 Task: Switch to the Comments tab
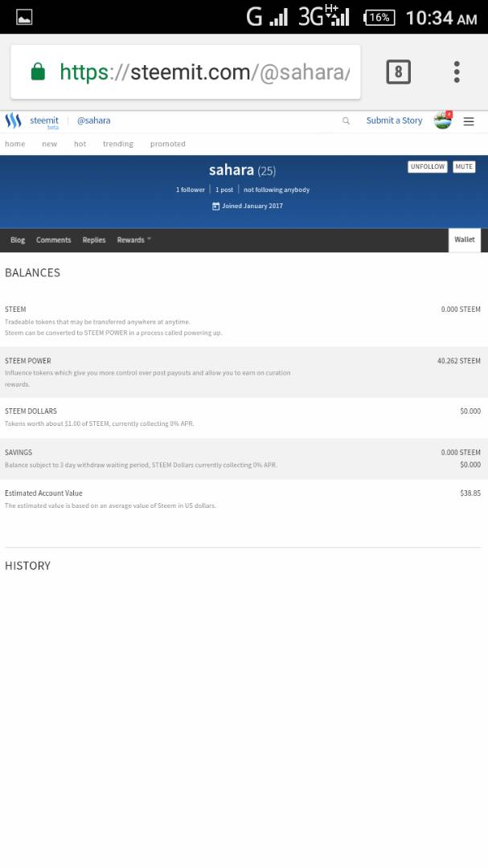[54, 240]
